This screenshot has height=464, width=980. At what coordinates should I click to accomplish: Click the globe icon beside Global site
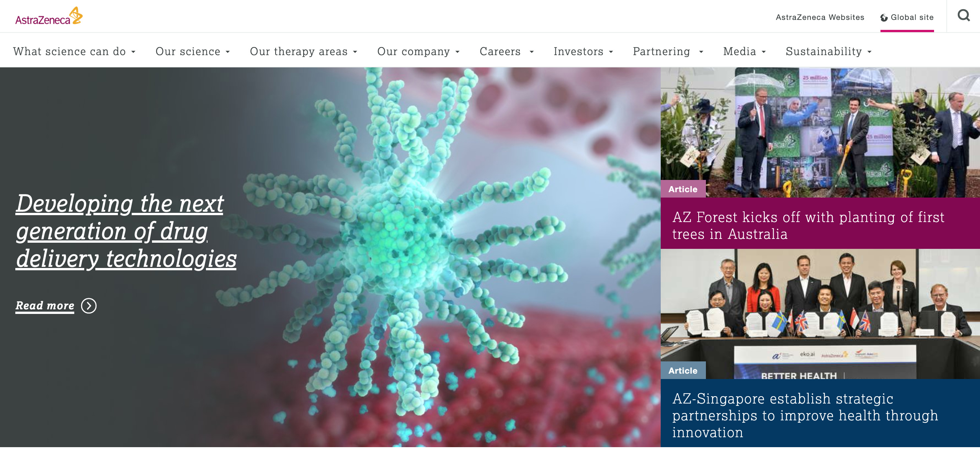[x=884, y=18]
